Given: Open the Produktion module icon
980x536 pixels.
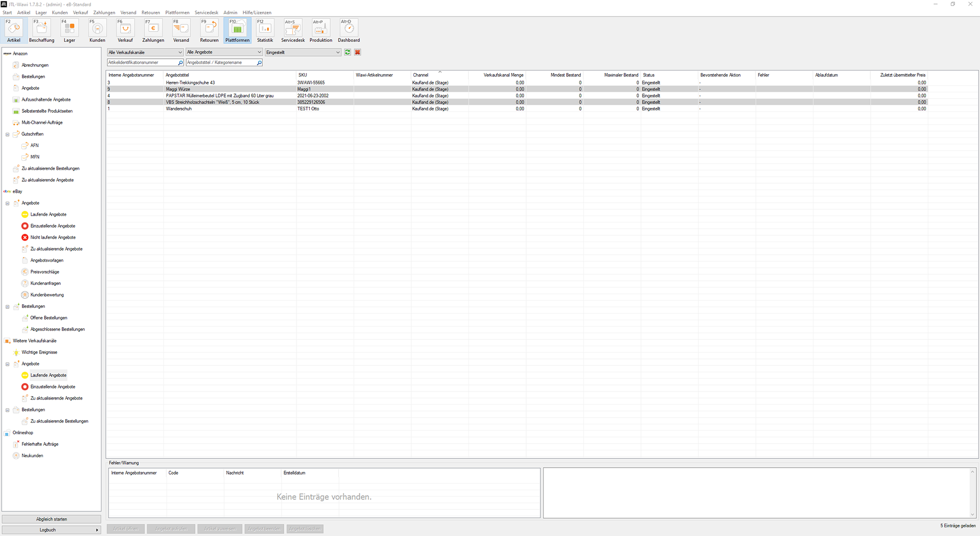Looking at the screenshot, I should click(321, 31).
